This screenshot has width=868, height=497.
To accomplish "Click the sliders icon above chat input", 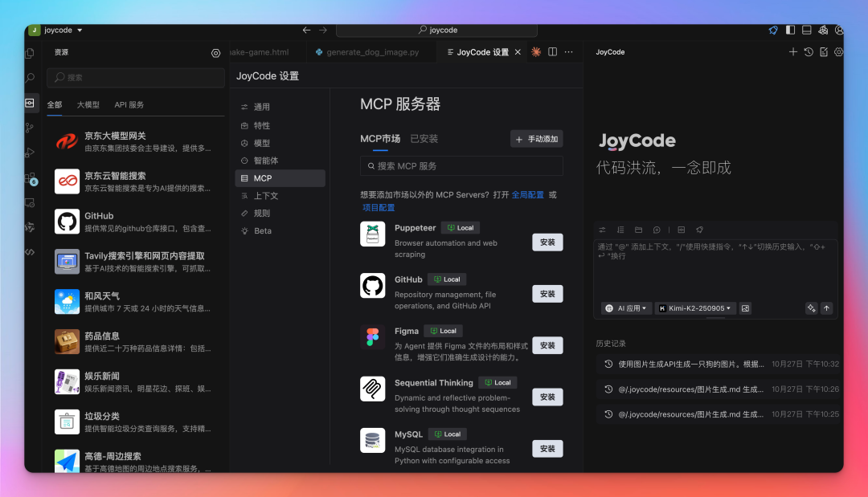I will tap(602, 230).
